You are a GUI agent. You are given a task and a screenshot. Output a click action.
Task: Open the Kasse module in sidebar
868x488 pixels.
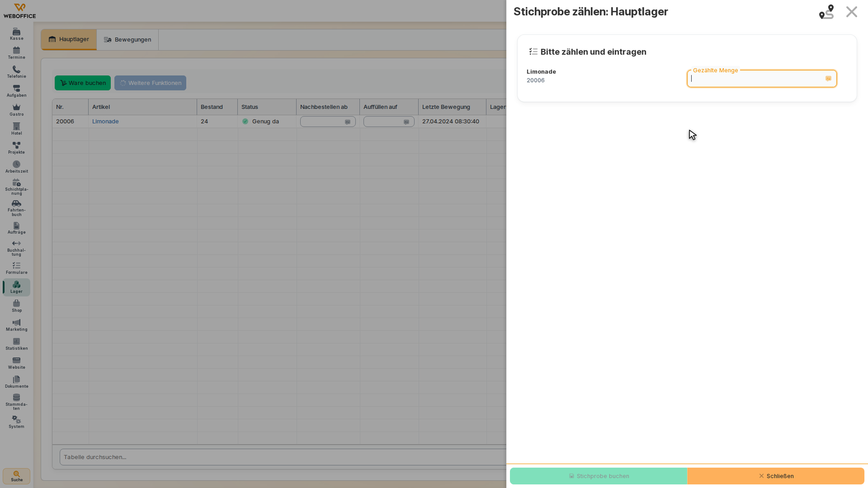(x=16, y=34)
